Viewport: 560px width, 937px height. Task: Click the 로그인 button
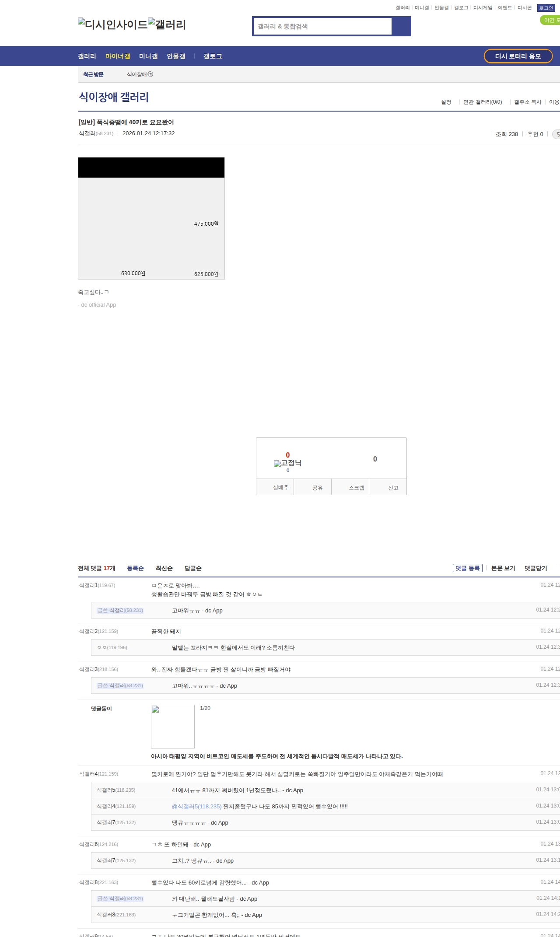[x=546, y=8]
